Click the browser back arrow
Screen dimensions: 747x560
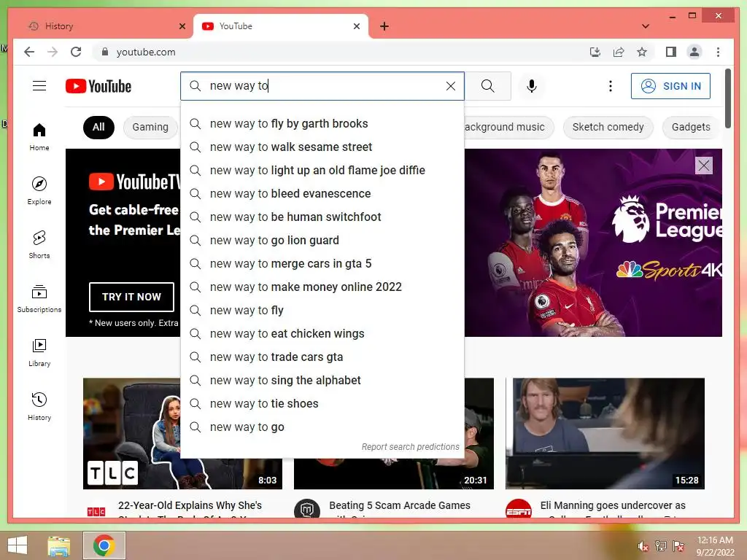[29, 52]
